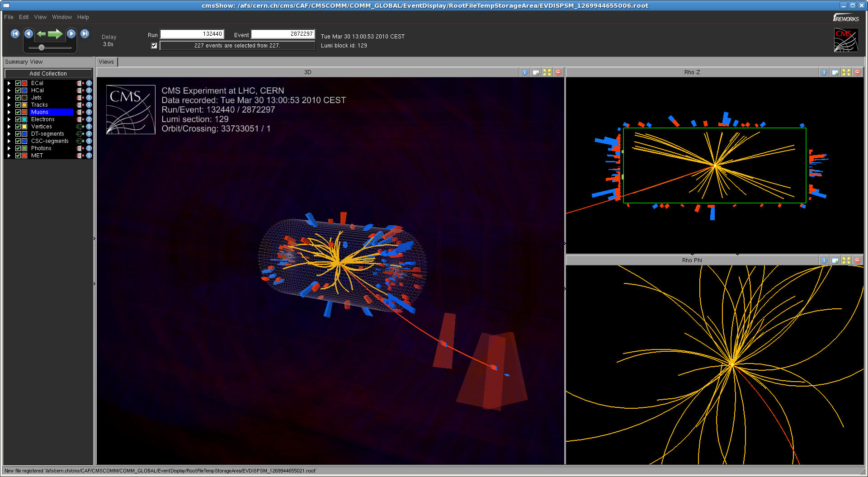The width and height of the screenshot is (868, 477).
Task: Click the Add Collection button
Action: (48, 74)
